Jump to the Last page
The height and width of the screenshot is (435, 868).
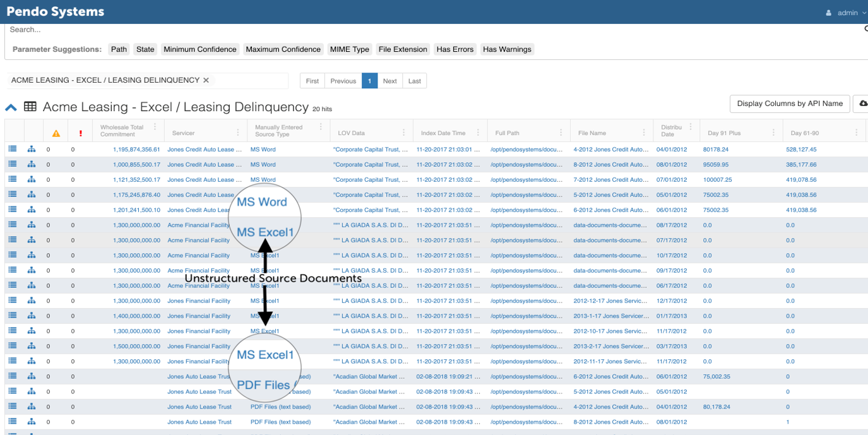(415, 81)
